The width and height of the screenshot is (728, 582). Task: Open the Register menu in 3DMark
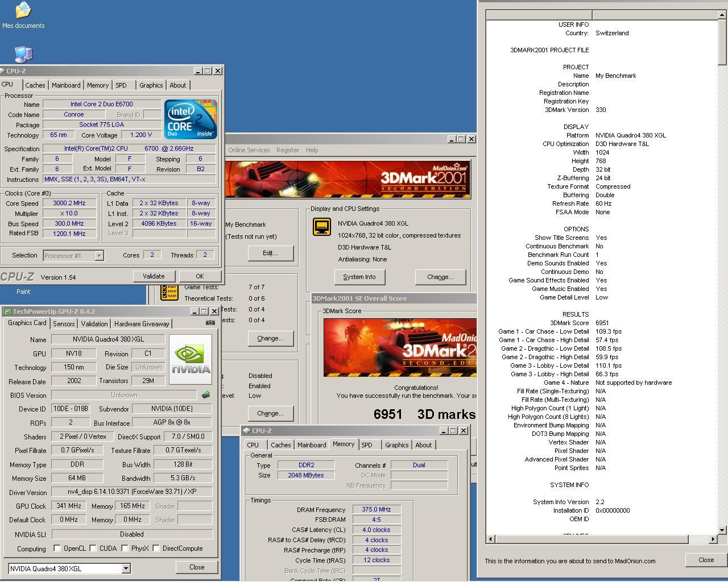[287, 150]
